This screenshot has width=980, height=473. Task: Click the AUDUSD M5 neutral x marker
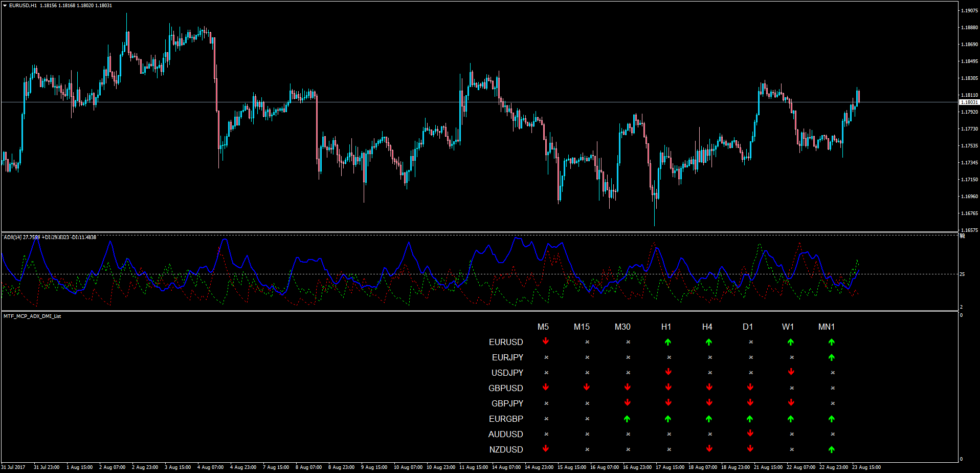[x=546, y=434]
